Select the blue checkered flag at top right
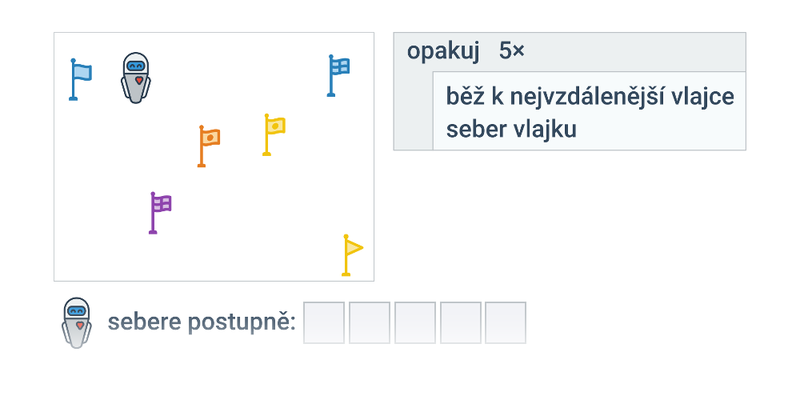800x400 pixels. [338, 76]
